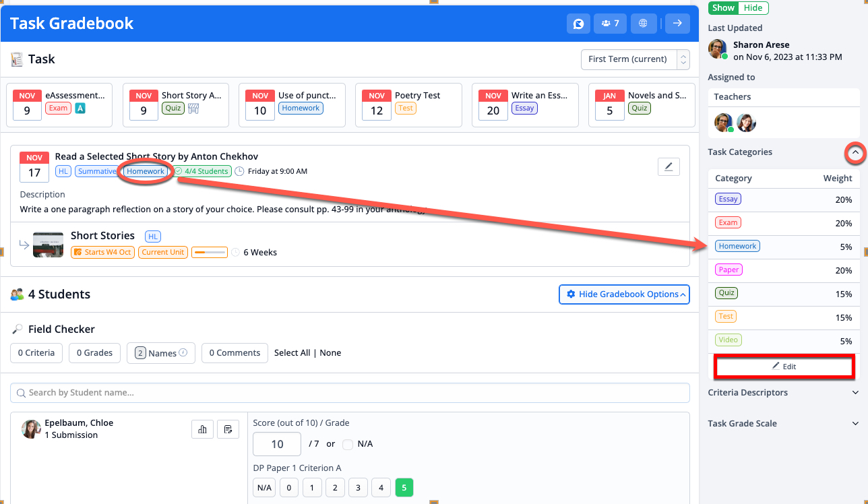
Task: Collapse the Task Categories section
Action: (x=855, y=153)
